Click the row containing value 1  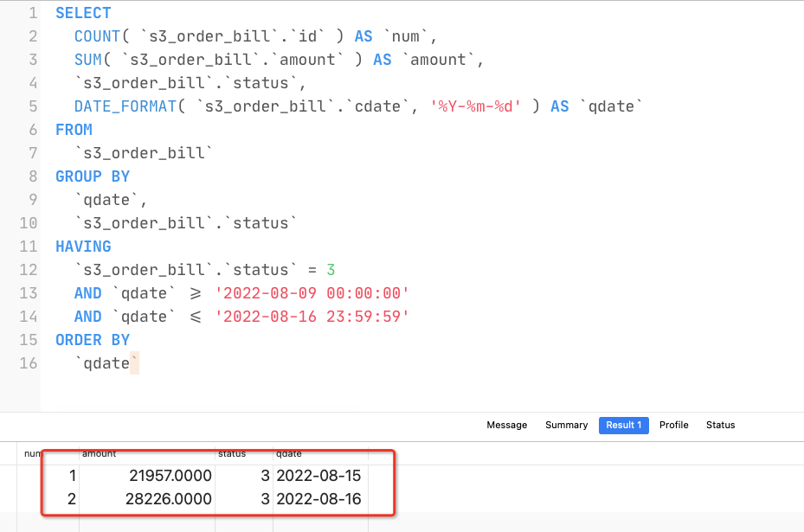[72, 475]
